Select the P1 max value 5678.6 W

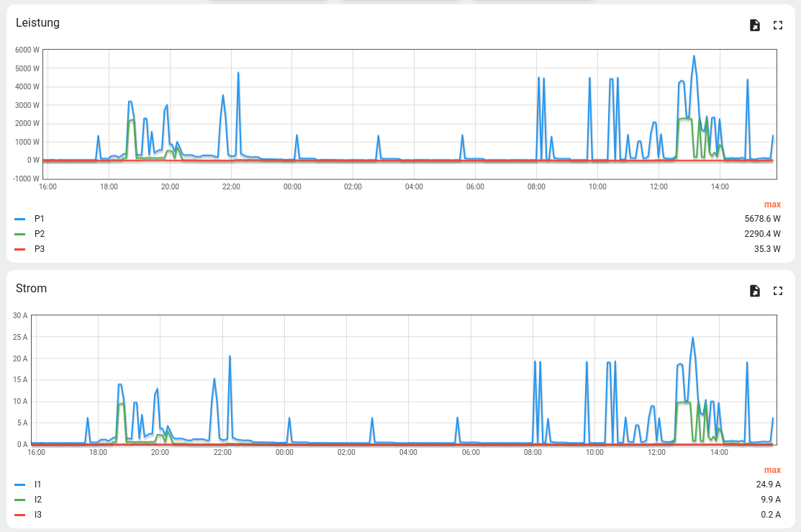762,218
